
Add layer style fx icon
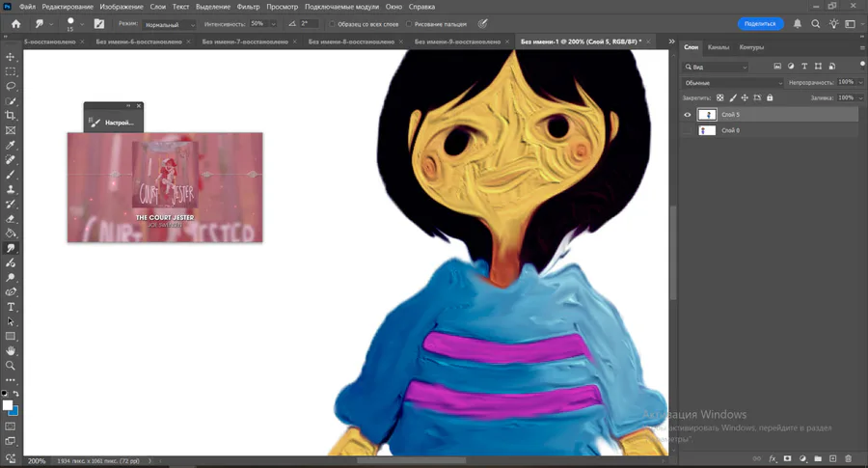(x=773, y=458)
